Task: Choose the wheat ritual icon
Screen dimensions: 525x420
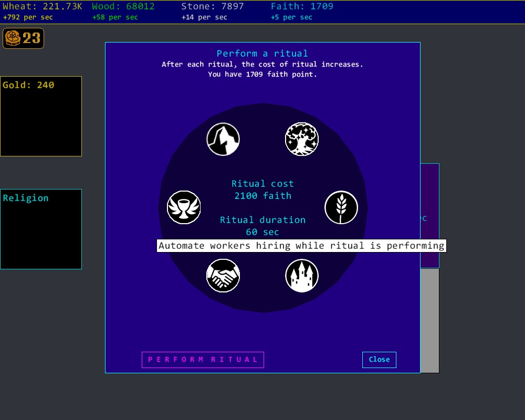Action: coord(341,207)
